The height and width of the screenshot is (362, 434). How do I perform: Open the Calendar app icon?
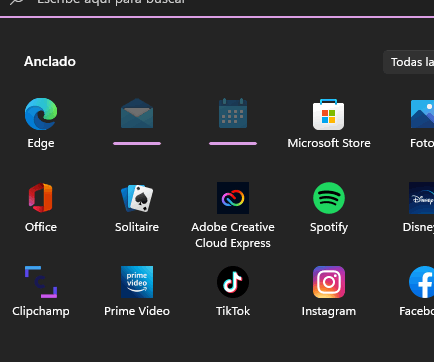[233, 113]
